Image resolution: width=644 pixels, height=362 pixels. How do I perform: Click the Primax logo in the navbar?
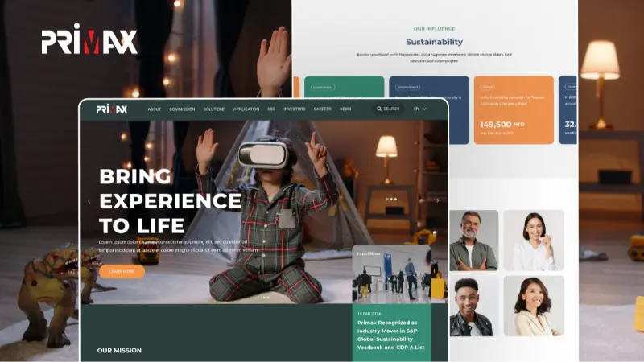click(111, 109)
